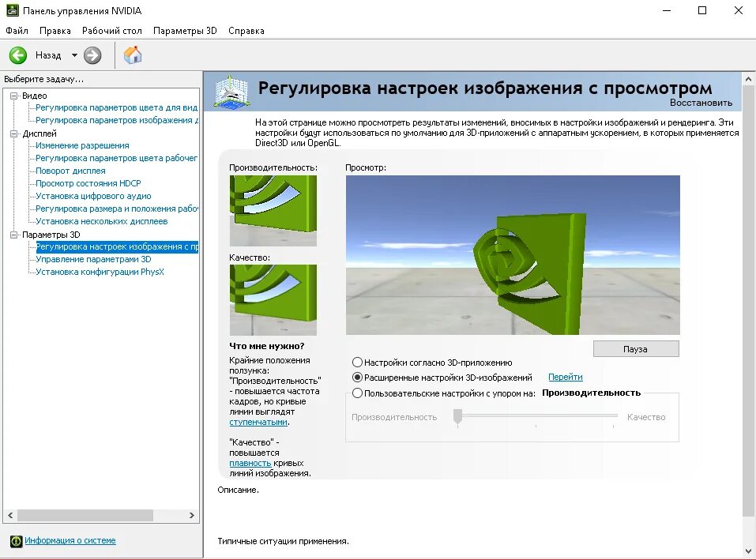Open Управление параметрами 3D

[93, 259]
